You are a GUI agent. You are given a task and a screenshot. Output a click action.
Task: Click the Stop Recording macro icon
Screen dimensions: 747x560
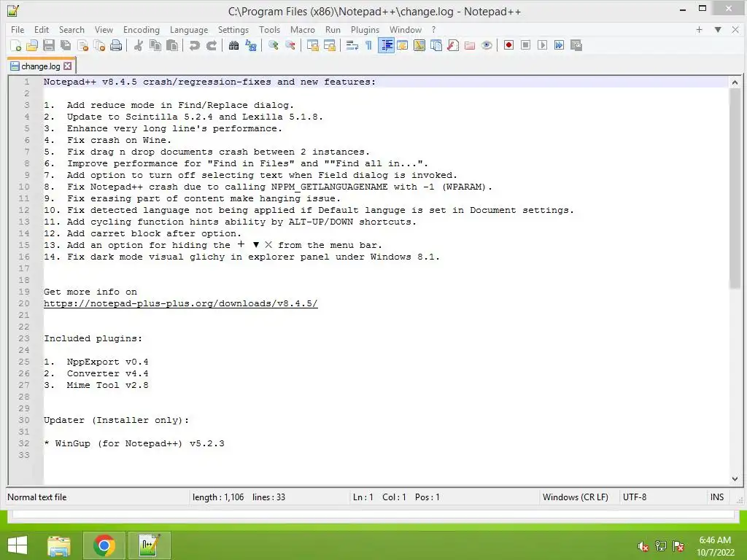tap(525, 45)
